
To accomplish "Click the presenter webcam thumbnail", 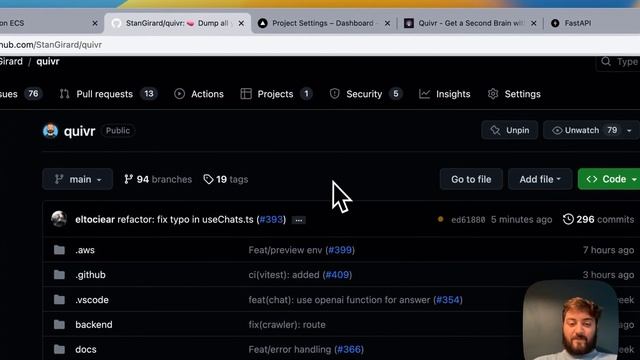I will 571,320.
